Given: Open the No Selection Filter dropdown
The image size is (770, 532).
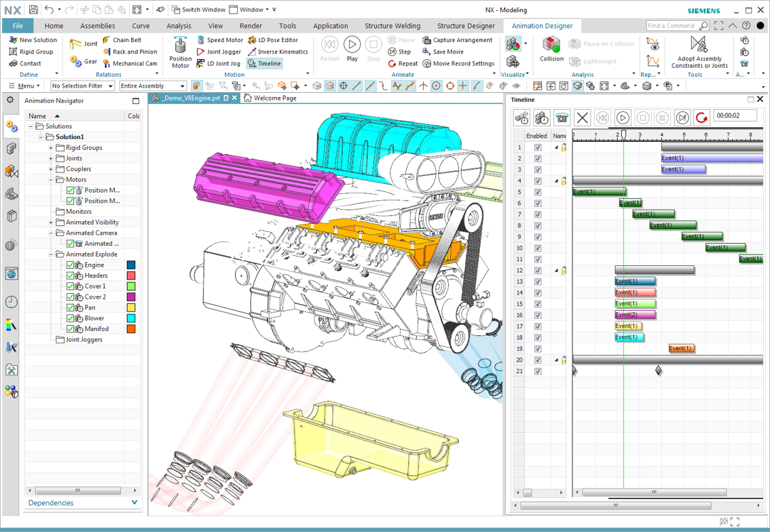Looking at the screenshot, I should pyautogui.click(x=82, y=86).
